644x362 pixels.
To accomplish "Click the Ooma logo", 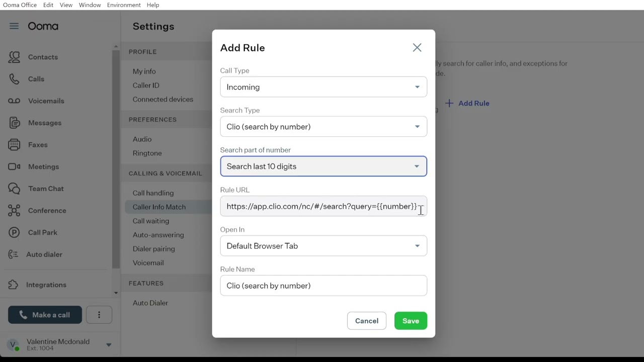I will [x=43, y=26].
